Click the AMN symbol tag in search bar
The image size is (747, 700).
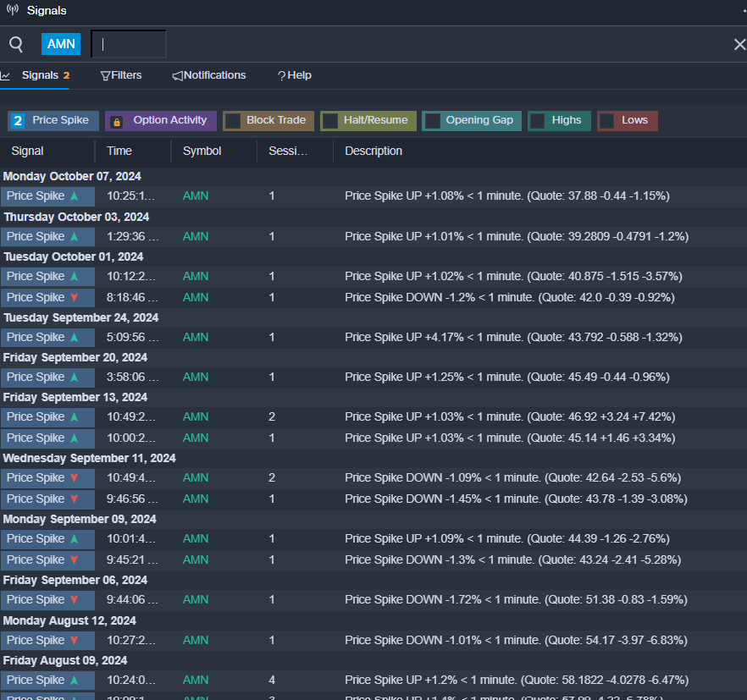(61, 44)
